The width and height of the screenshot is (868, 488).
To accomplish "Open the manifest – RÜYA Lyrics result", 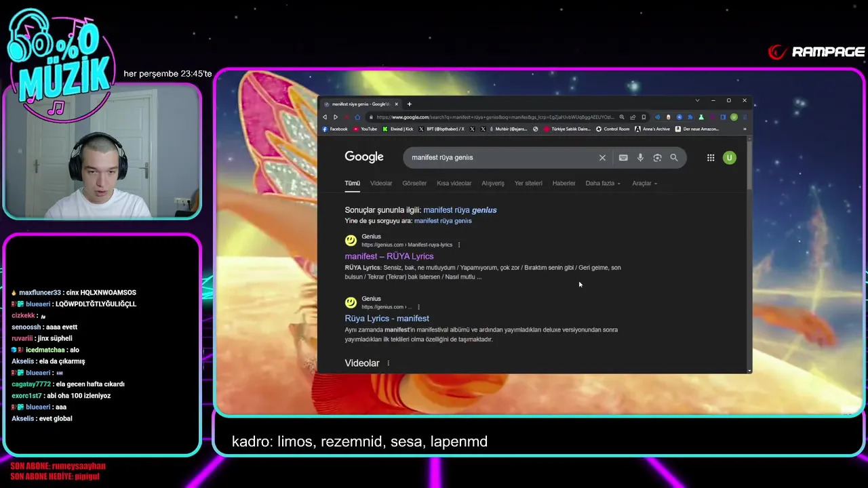I will 389,256.
